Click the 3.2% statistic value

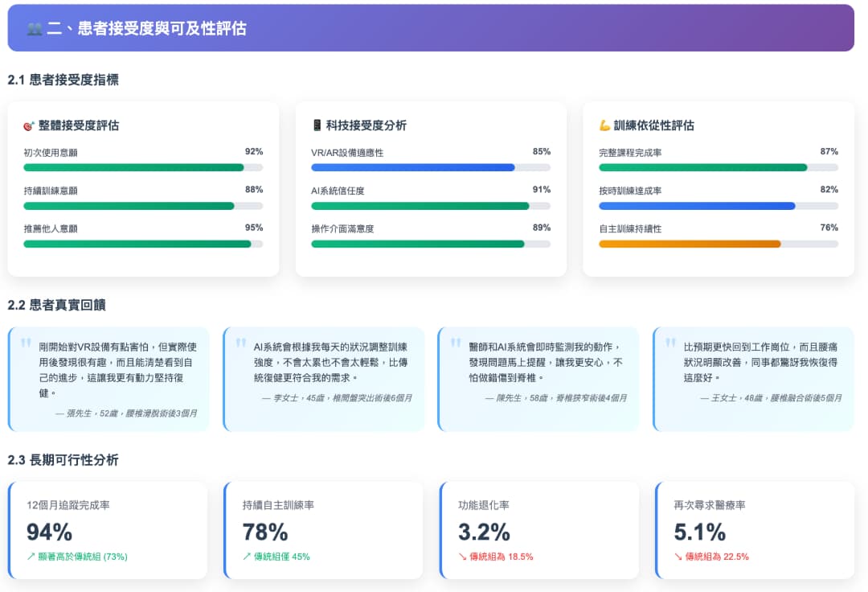485,532
